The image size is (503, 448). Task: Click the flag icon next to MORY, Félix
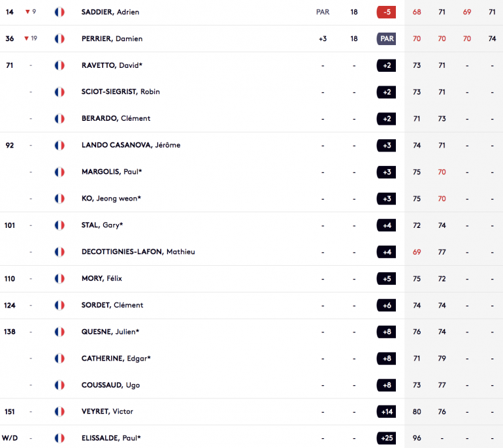click(x=59, y=279)
